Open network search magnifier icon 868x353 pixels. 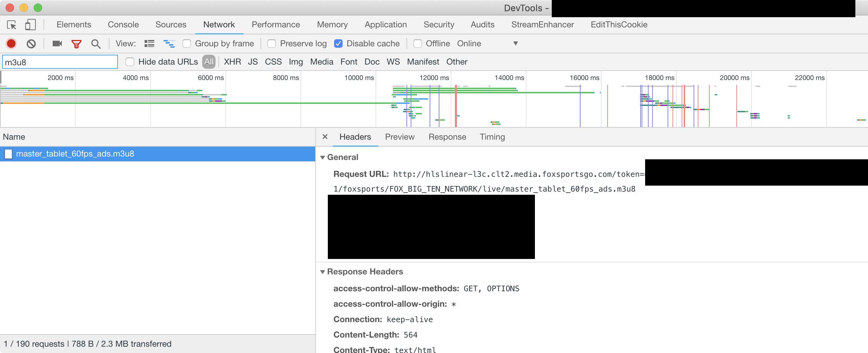tap(95, 44)
